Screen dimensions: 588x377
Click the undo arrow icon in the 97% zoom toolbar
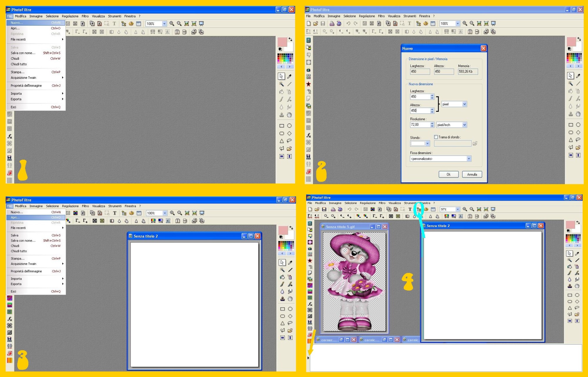[x=349, y=209]
